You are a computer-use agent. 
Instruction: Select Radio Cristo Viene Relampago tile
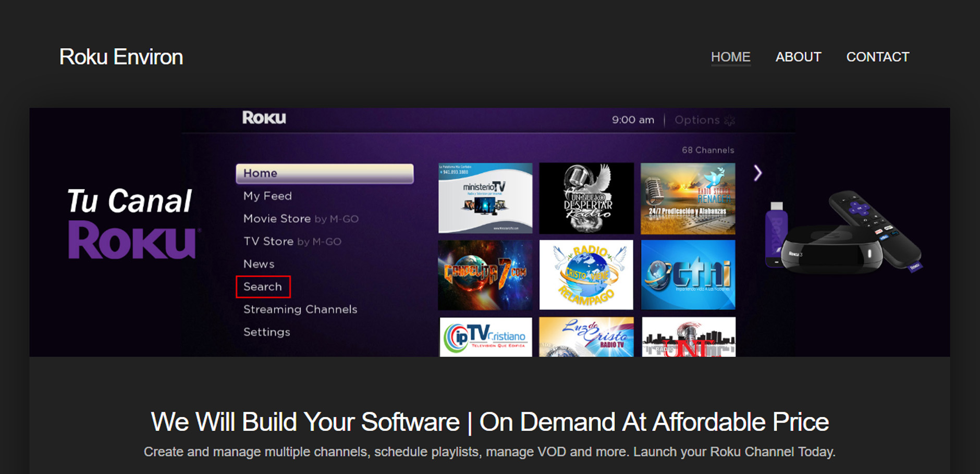tap(586, 275)
